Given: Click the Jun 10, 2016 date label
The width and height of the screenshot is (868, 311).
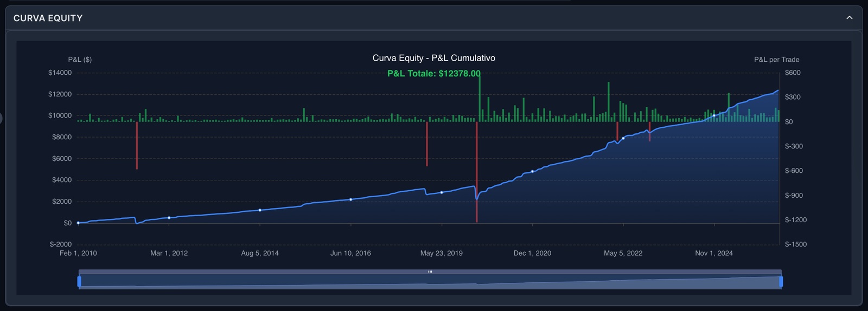Looking at the screenshot, I should (350, 253).
